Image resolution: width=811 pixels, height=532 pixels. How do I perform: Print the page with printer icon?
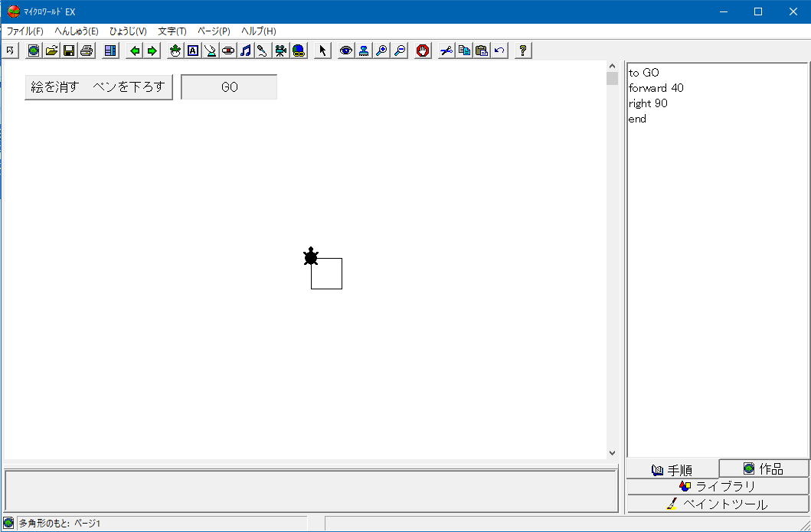[87, 51]
